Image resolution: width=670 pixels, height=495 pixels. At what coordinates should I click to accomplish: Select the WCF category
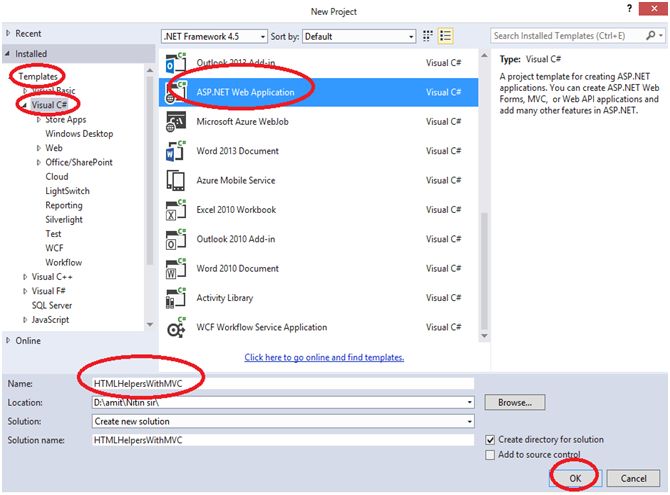point(54,248)
